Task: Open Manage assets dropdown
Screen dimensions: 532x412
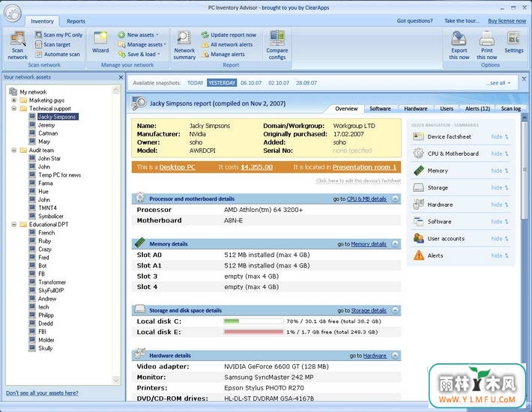Action: (142, 44)
